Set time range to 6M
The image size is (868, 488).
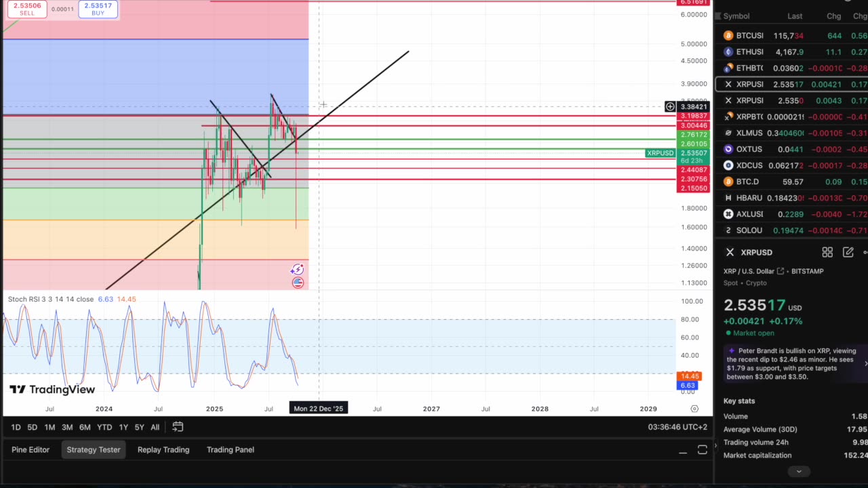[85, 427]
